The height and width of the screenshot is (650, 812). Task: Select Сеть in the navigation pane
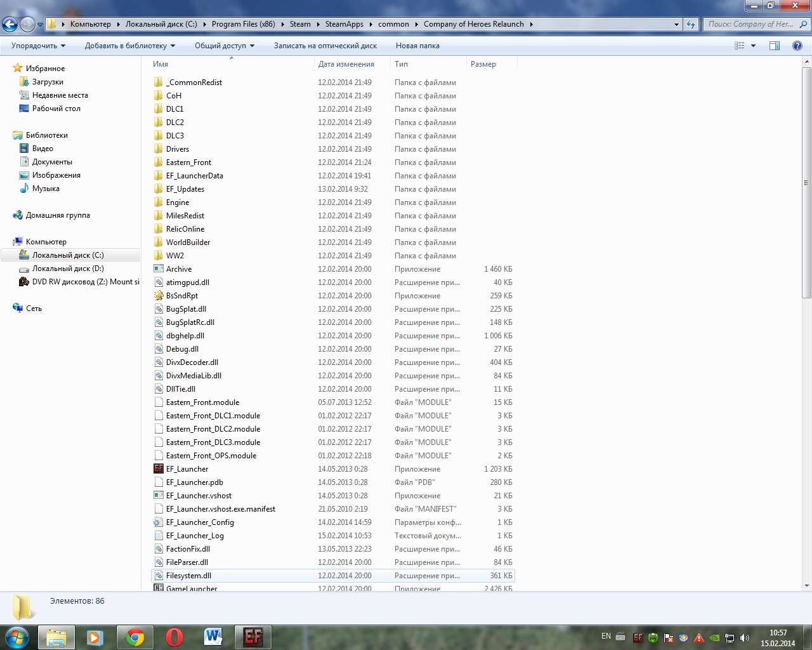coord(34,308)
